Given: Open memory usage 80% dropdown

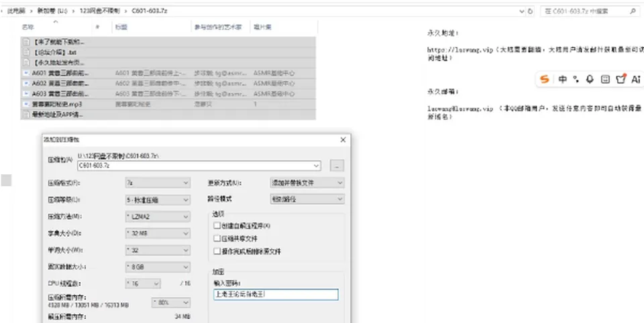Looking at the screenshot, I should tap(171, 302).
